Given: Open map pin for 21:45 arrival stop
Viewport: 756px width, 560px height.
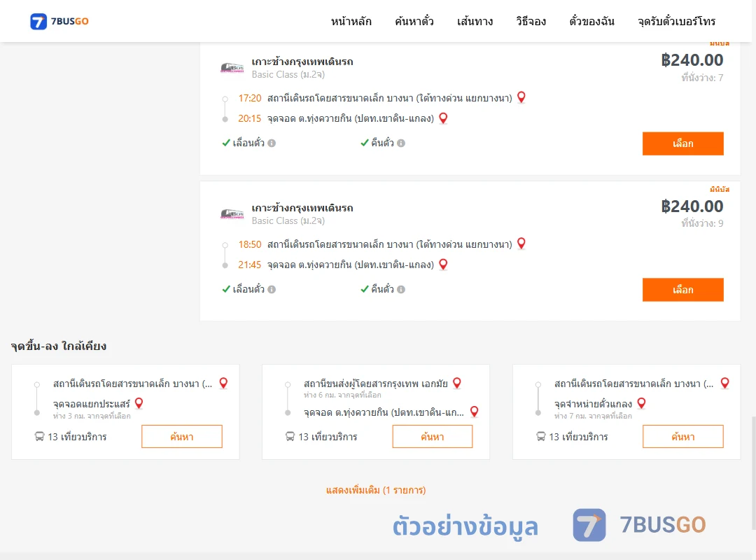Looking at the screenshot, I should 443,265.
